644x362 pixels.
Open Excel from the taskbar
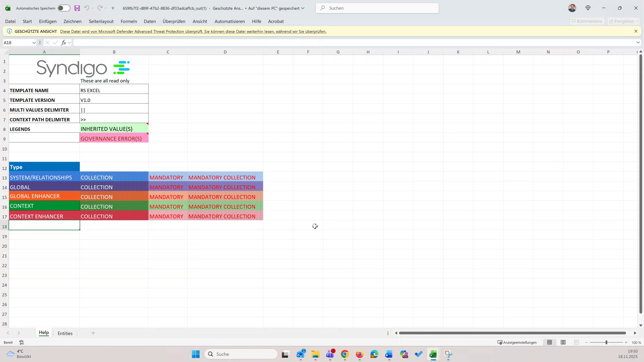coord(433,354)
